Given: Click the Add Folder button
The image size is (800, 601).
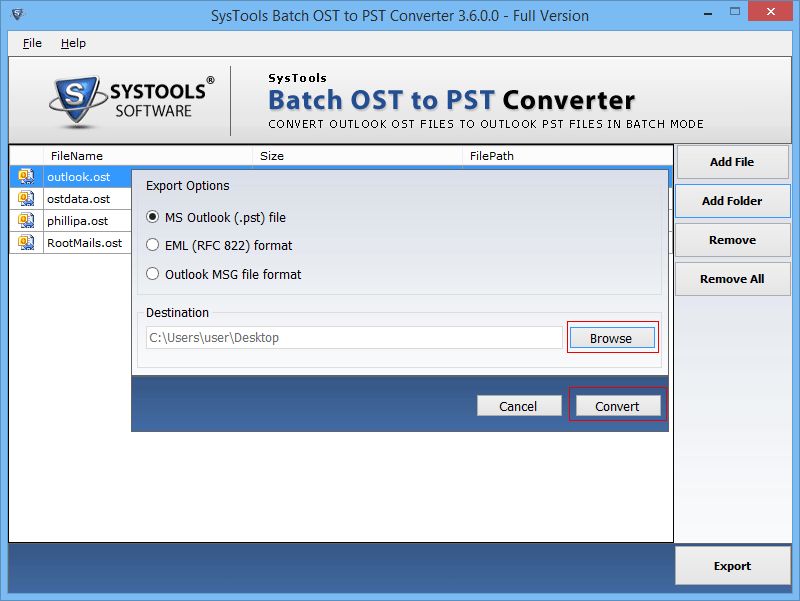Looking at the screenshot, I should coord(732,201).
